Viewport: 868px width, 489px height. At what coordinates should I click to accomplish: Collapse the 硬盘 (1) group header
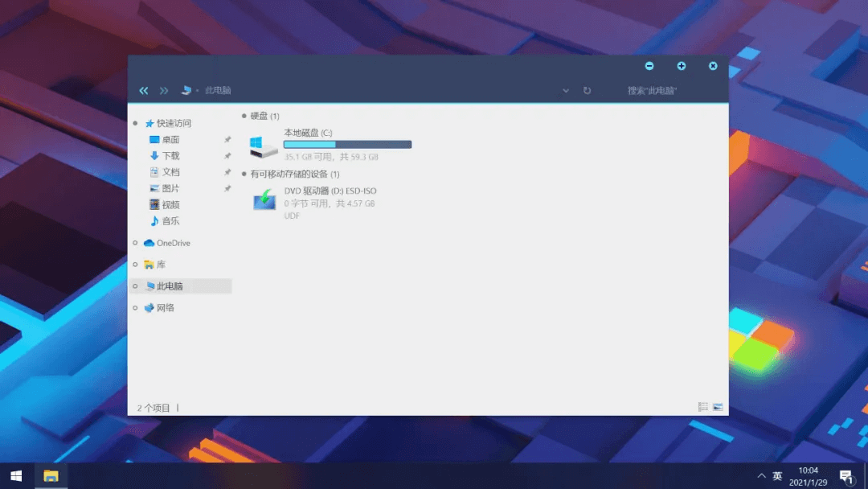pyautogui.click(x=242, y=115)
